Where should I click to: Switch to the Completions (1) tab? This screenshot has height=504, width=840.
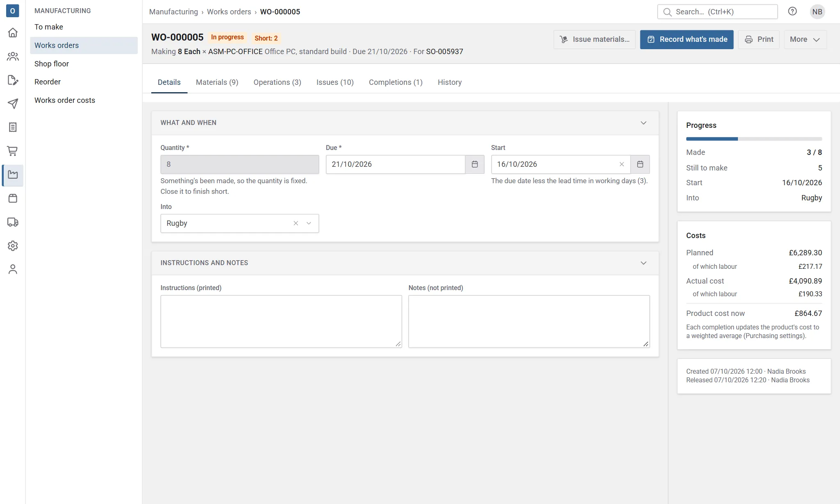point(396,82)
